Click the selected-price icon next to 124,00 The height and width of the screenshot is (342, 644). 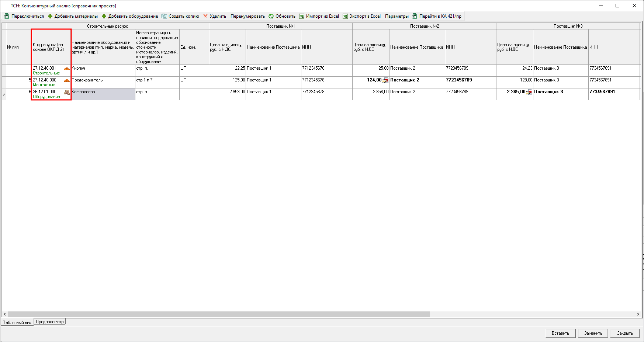pyautogui.click(x=385, y=80)
